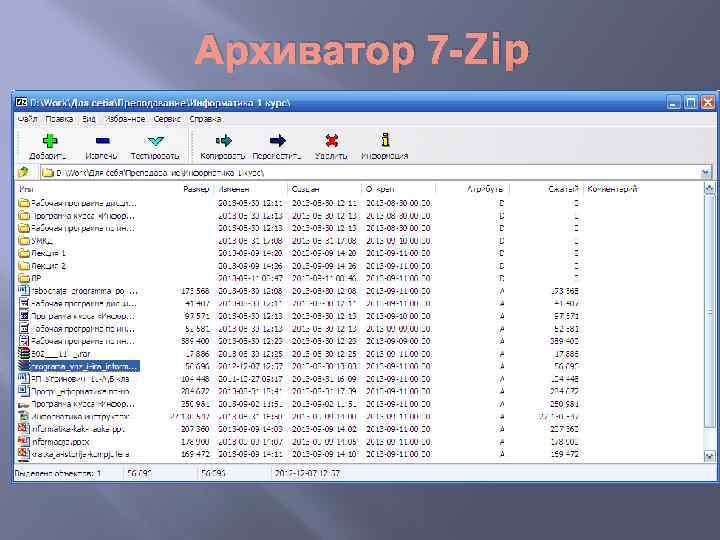720x540 pixels.
Task: Minimize the 7-Zip window
Action: (674, 102)
